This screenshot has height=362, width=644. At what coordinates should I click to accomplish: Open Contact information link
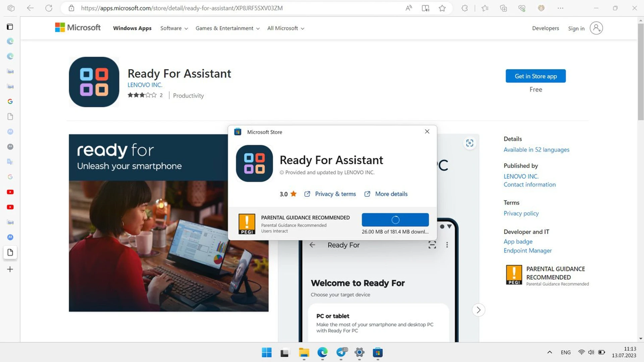coord(529,184)
